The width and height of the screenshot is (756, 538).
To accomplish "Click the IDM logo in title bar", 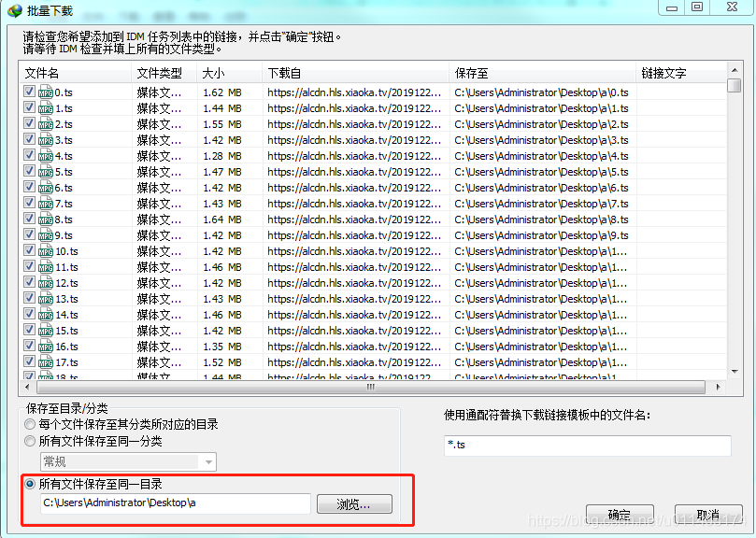I will [15, 10].
